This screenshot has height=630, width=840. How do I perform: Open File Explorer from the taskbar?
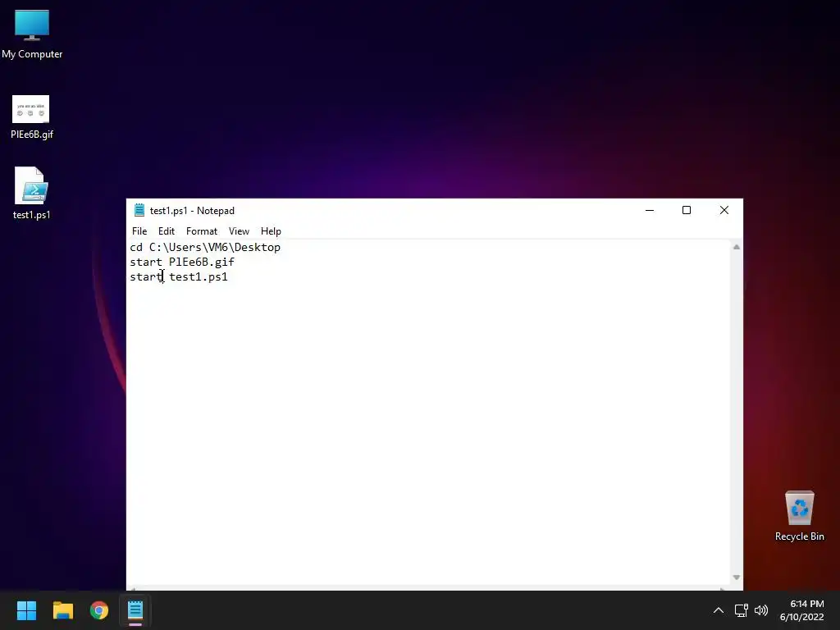point(62,610)
